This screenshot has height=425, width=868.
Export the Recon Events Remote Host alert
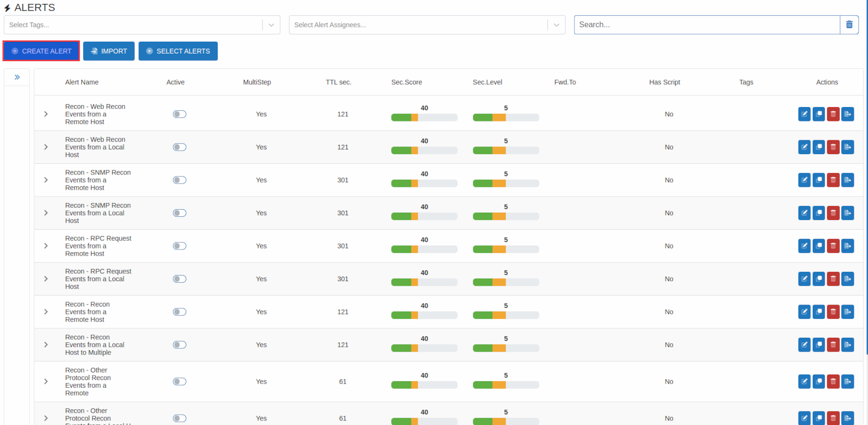(x=848, y=312)
